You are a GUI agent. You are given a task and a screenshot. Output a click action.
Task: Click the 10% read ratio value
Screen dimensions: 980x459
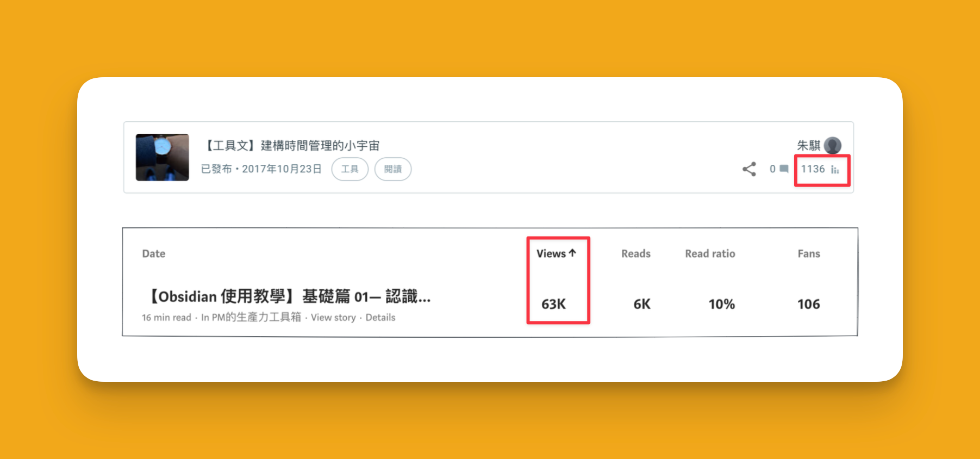(722, 304)
